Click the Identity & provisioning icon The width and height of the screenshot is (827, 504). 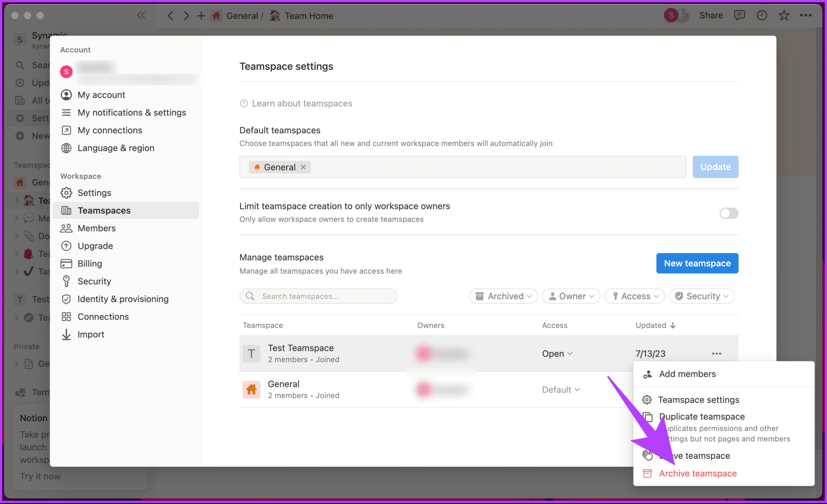tap(67, 299)
